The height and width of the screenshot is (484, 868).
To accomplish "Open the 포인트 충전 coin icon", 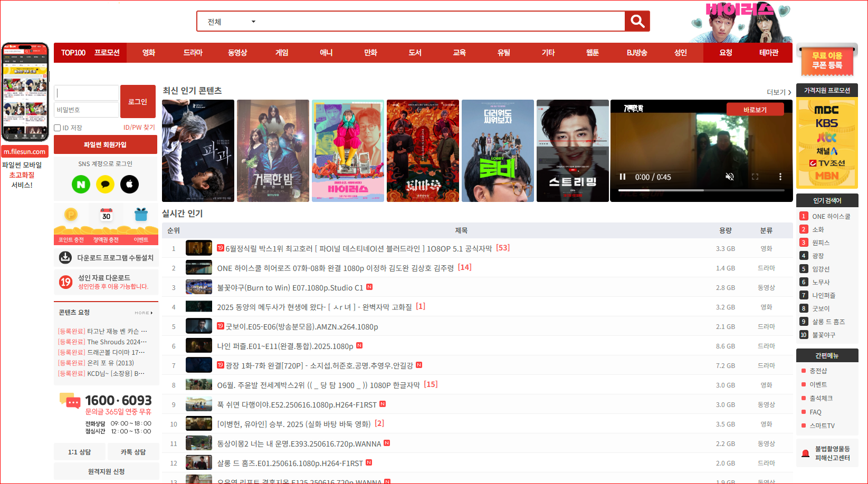I will [x=71, y=215].
